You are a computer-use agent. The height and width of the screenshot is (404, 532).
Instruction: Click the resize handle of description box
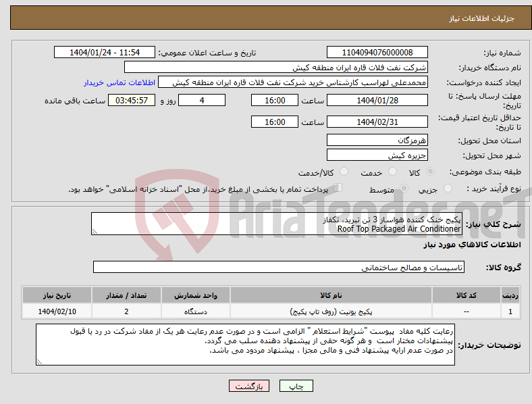point(95,232)
